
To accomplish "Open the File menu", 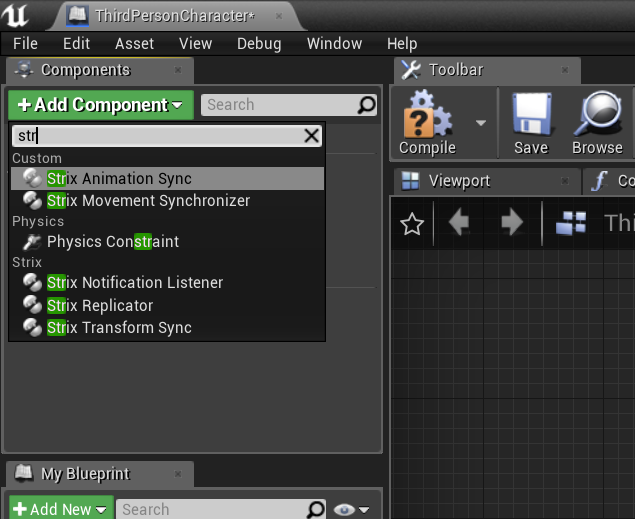I will (x=25, y=43).
